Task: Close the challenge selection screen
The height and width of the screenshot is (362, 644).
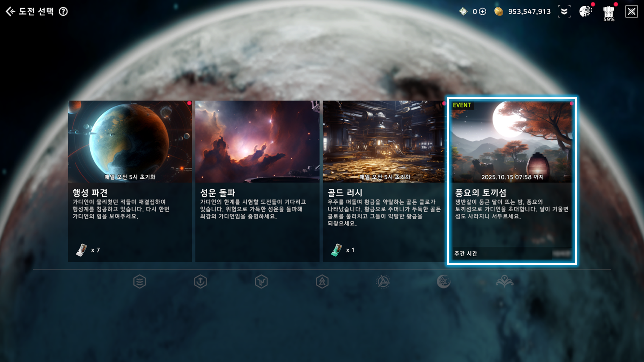Action: [x=631, y=12]
